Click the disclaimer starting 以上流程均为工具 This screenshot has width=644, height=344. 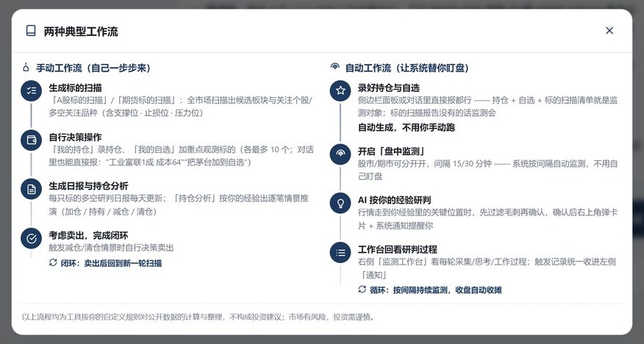(x=198, y=317)
